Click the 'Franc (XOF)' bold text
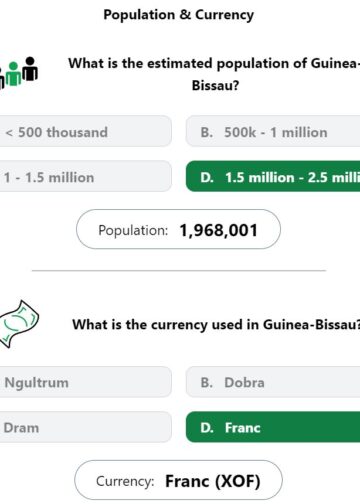Image resolution: width=360 pixels, height=504 pixels. (213, 481)
